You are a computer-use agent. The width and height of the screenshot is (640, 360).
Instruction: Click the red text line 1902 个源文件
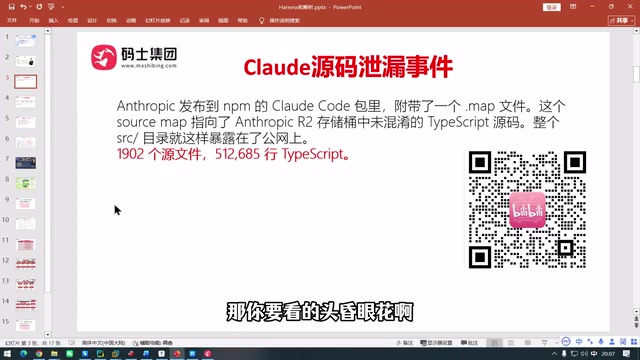[x=234, y=154]
